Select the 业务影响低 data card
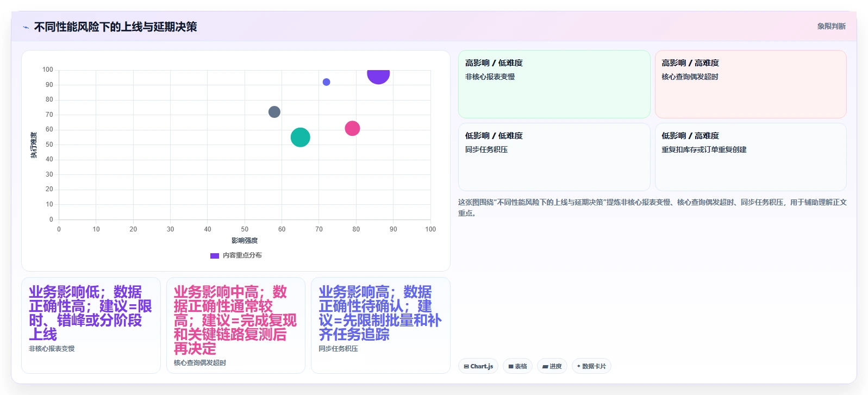 tap(91, 325)
